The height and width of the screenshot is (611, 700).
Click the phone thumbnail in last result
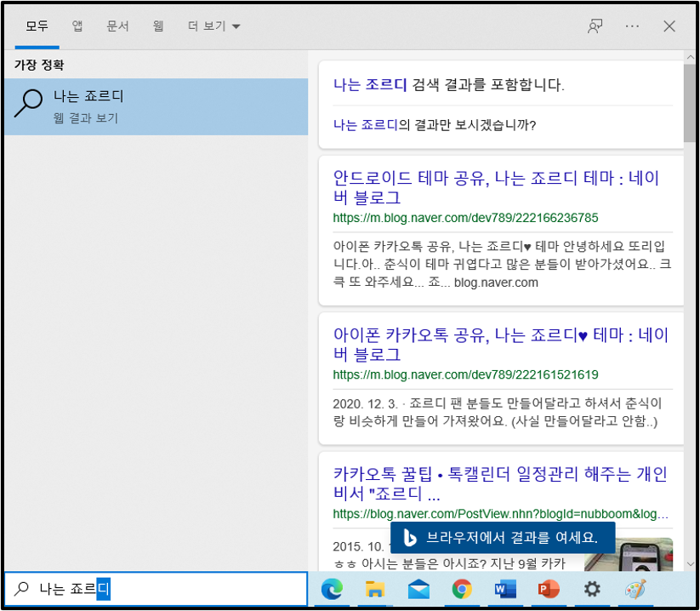[x=629, y=555]
